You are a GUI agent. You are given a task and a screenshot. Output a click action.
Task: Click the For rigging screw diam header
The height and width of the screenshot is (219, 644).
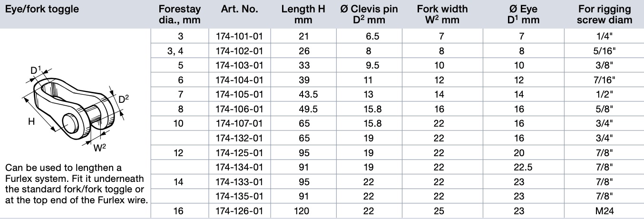pyautogui.click(x=605, y=14)
